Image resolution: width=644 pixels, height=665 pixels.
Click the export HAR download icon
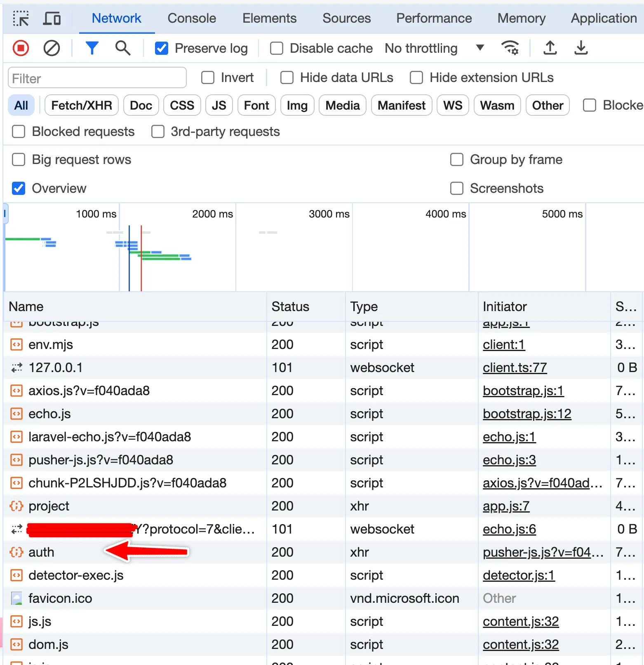point(581,48)
